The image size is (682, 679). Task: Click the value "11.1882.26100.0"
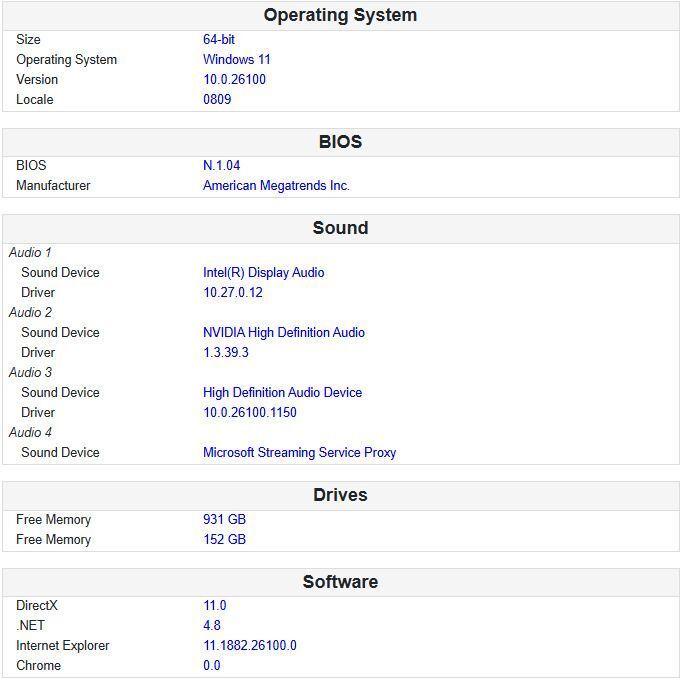pyautogui.click(x=250, y=646)
